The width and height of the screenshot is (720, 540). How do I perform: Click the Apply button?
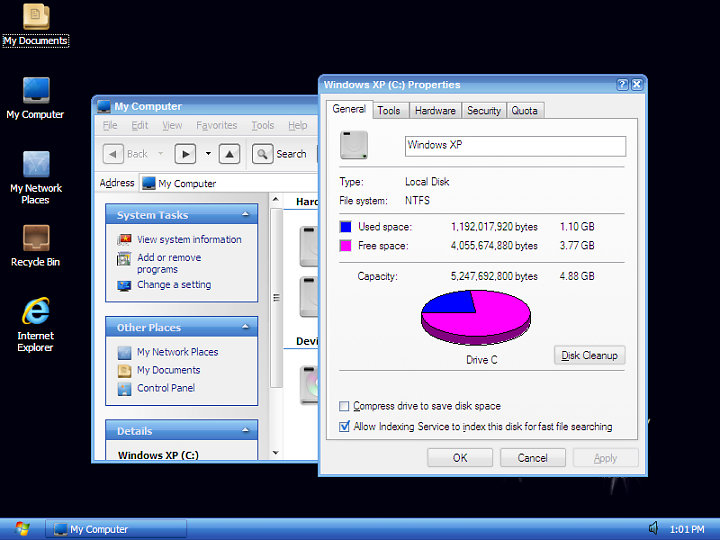pos(605,458)
